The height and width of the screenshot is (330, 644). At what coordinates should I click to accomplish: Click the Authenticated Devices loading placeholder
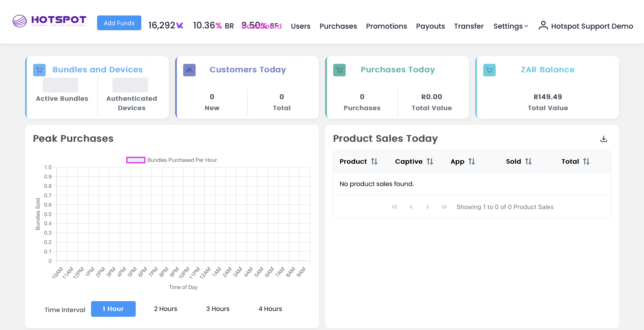(x=130, y=85)
